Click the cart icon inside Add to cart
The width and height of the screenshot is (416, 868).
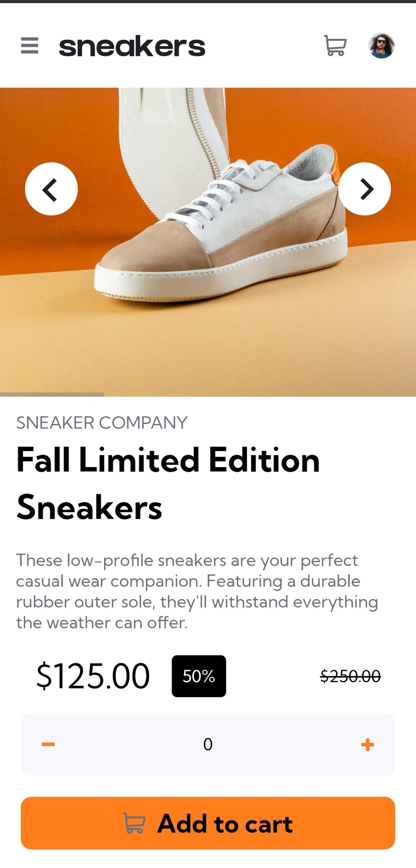click(134, 823)
